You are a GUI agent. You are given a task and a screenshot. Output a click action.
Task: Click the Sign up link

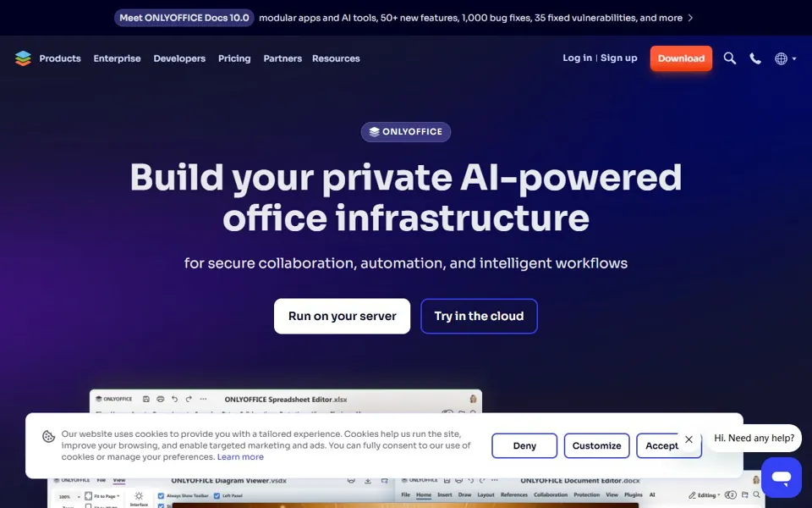point(618,58)
